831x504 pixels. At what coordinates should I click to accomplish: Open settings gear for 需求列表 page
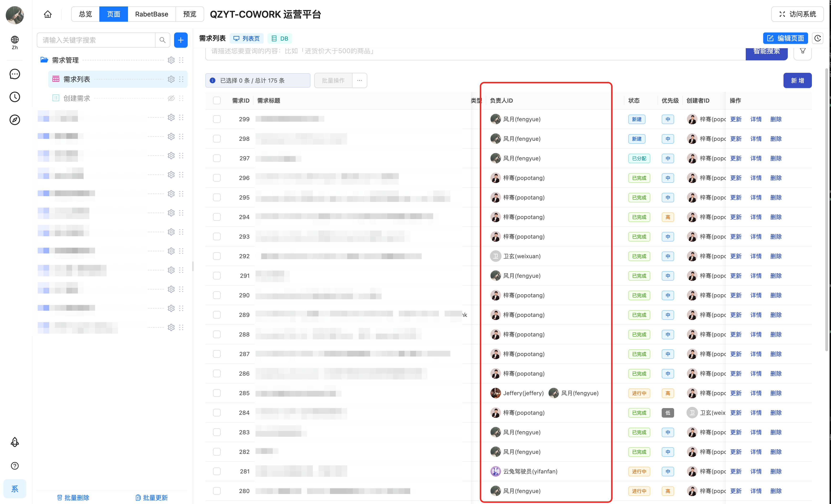[x=171, y=79]
